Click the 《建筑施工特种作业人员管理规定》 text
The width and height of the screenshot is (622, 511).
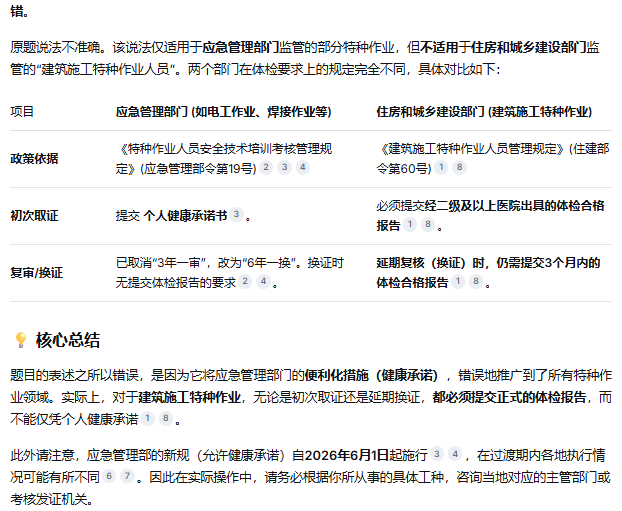coord(471,149)
